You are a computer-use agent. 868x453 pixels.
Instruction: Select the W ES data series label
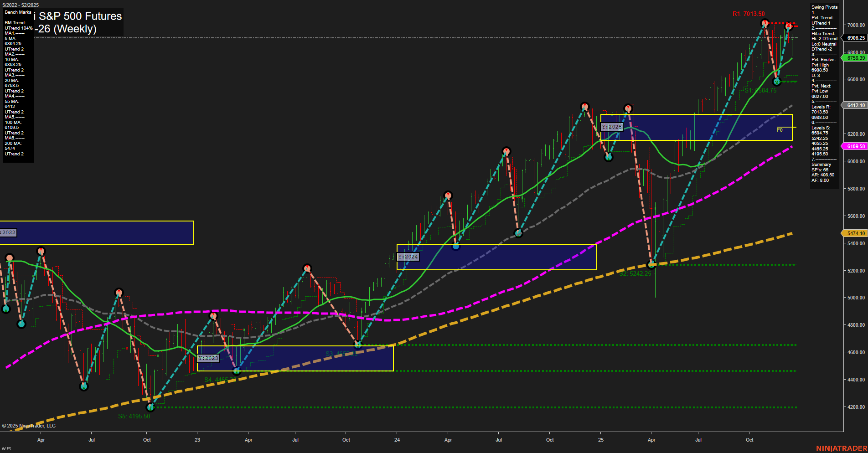pyautogui.click(x=5, y=448)
